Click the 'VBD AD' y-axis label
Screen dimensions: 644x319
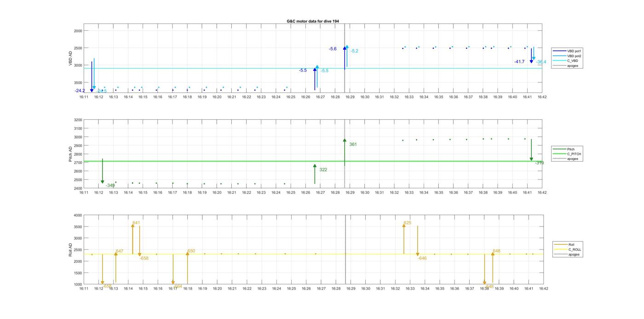(71, 58)
